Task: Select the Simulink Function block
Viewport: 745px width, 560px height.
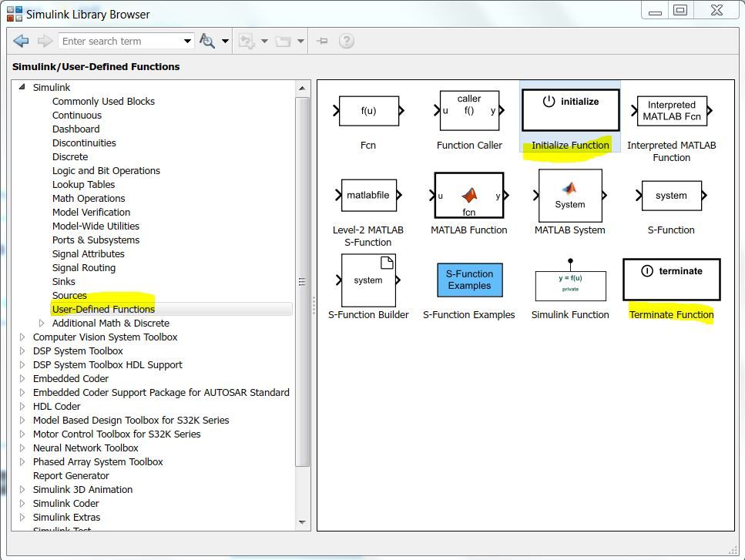Action: click(x=570, y=280)
